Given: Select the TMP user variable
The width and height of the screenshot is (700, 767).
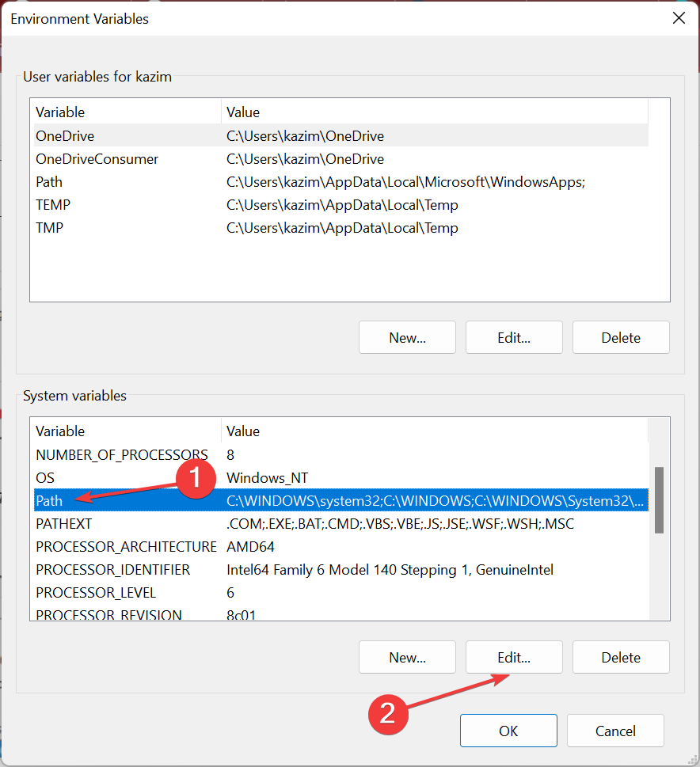Looking at the screenshot, I should (x=341, y=228).
